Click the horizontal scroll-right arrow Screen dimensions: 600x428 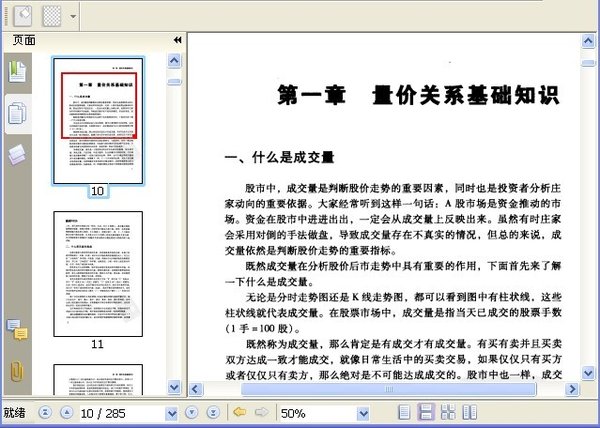click(572, 389)
